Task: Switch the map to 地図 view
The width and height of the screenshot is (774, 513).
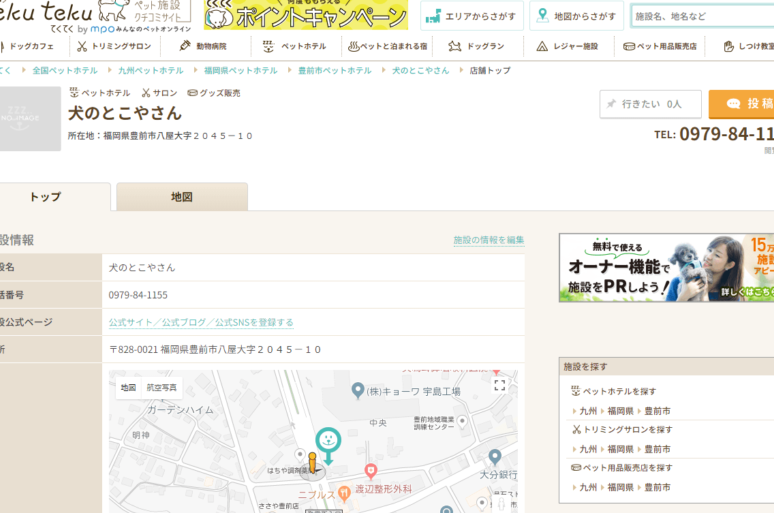Action: pos(128,388)
